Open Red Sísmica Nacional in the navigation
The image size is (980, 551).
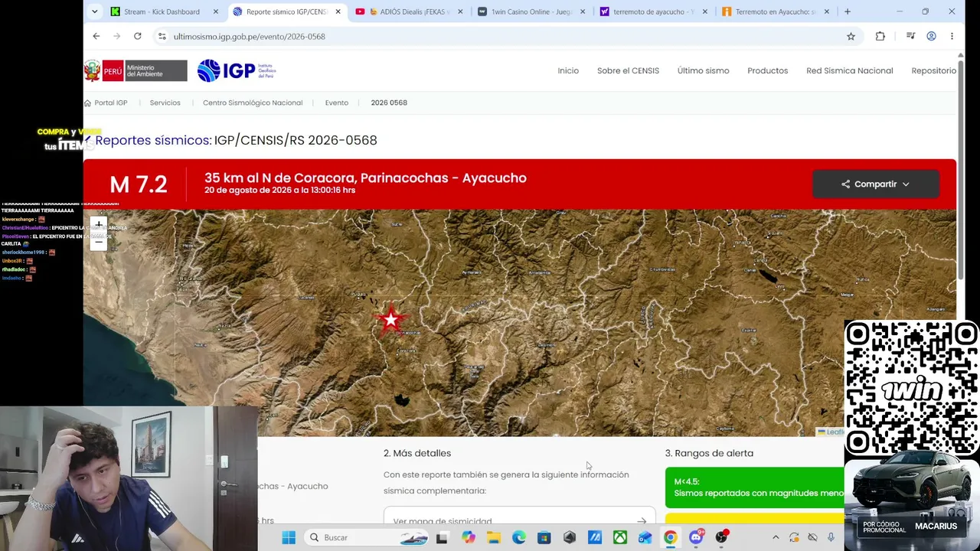pos(849,70)
